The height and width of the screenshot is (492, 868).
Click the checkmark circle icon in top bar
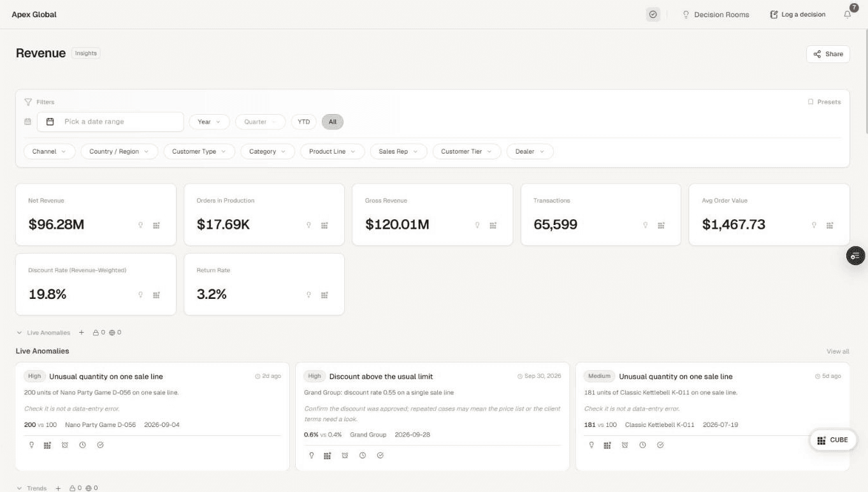[x=653, y=14]
